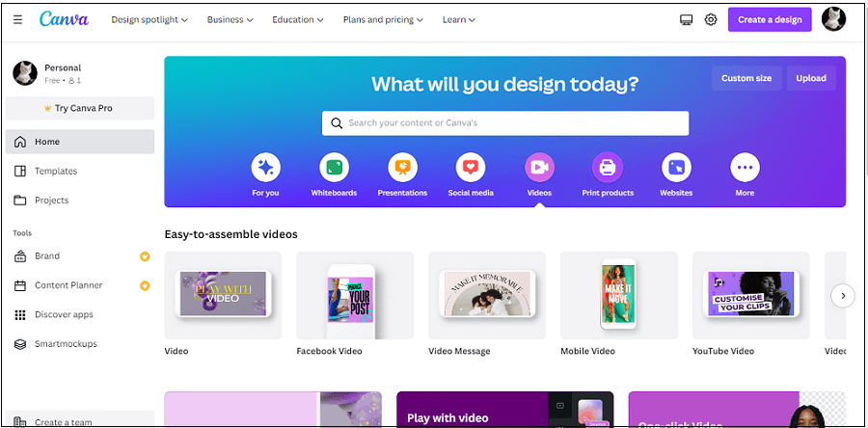Expand the Education dropdown menu
The width and height of the screenshot is (868, 428).
pos(298,20)
